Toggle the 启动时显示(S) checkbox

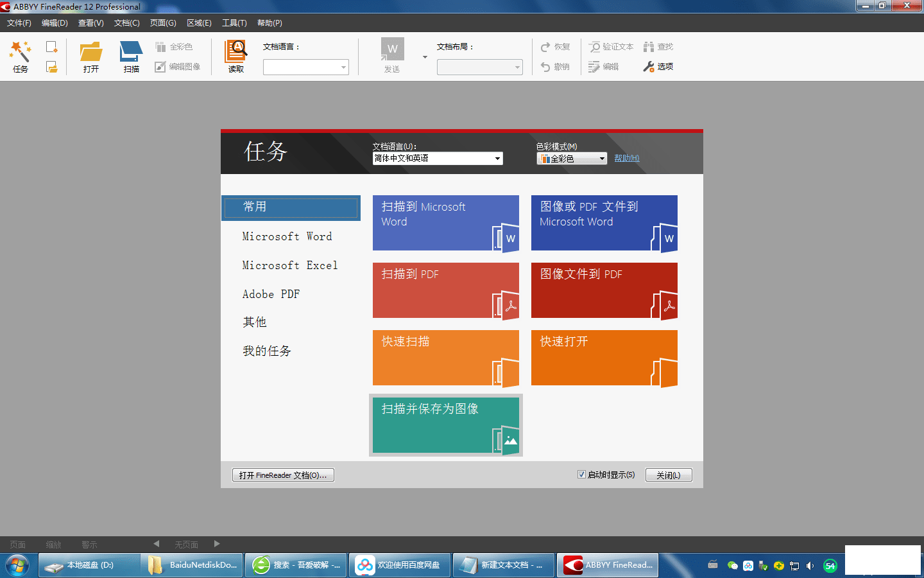pyautogui.click(x=581, y=475)
